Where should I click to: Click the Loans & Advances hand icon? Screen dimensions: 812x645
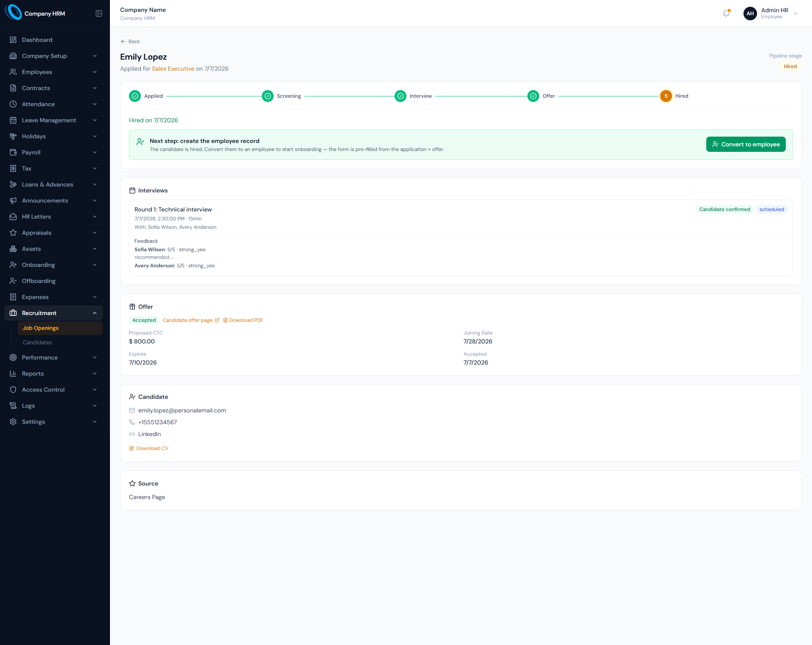(x=13, y=184)
